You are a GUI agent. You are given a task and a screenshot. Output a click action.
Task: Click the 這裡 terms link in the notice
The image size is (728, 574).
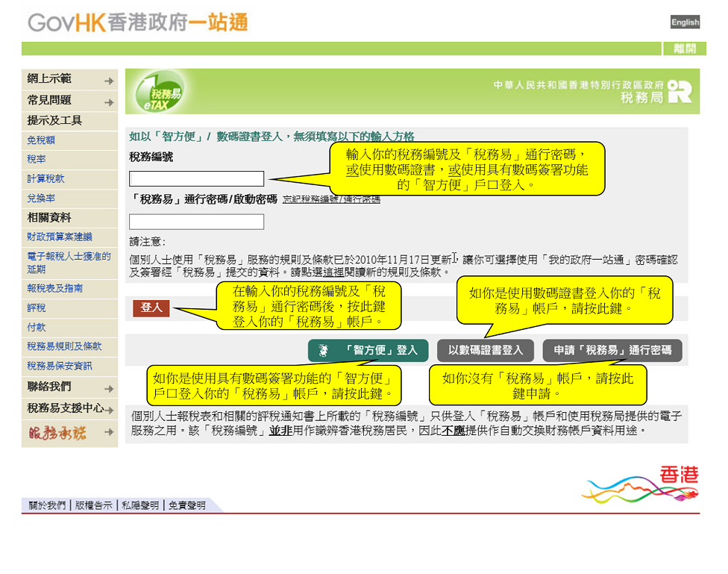click(333, 272)
